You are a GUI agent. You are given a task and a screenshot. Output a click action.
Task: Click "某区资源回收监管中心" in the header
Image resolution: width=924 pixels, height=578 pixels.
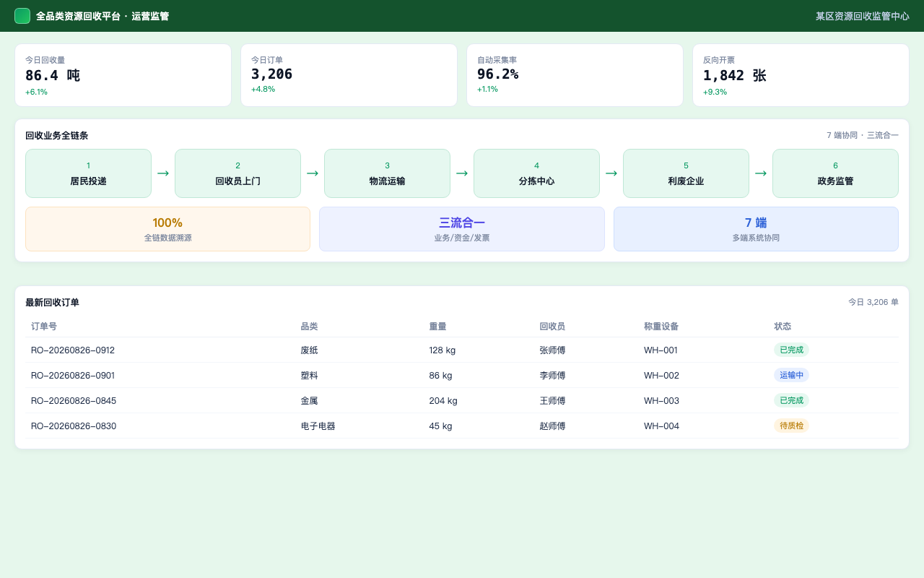[x=863, y=16]
